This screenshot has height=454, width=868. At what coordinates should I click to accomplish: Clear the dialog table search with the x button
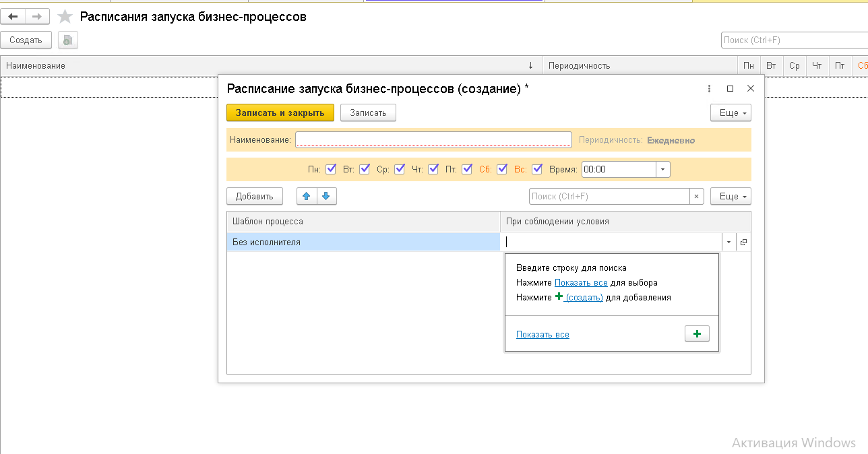pos(697,196)
